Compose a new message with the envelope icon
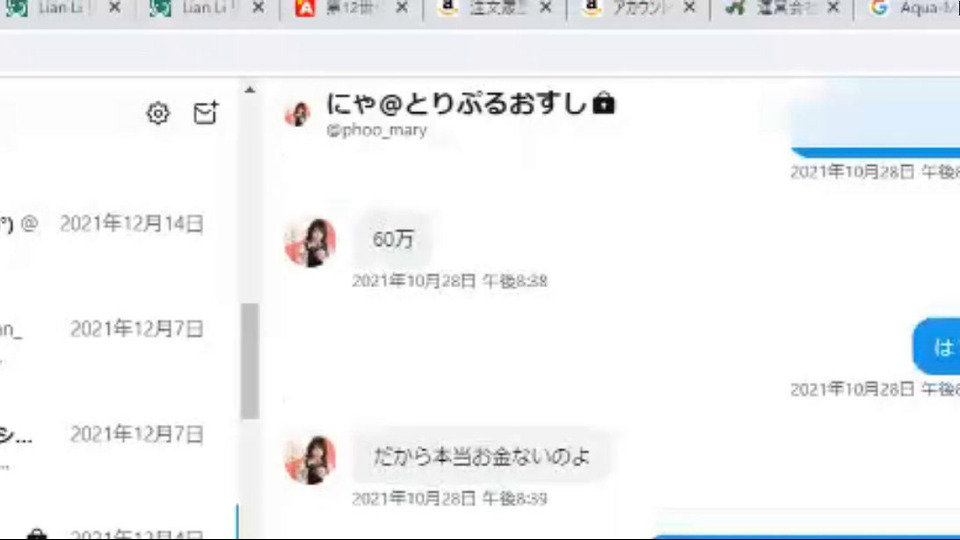960x540 pixels. [x=206, y=113]
